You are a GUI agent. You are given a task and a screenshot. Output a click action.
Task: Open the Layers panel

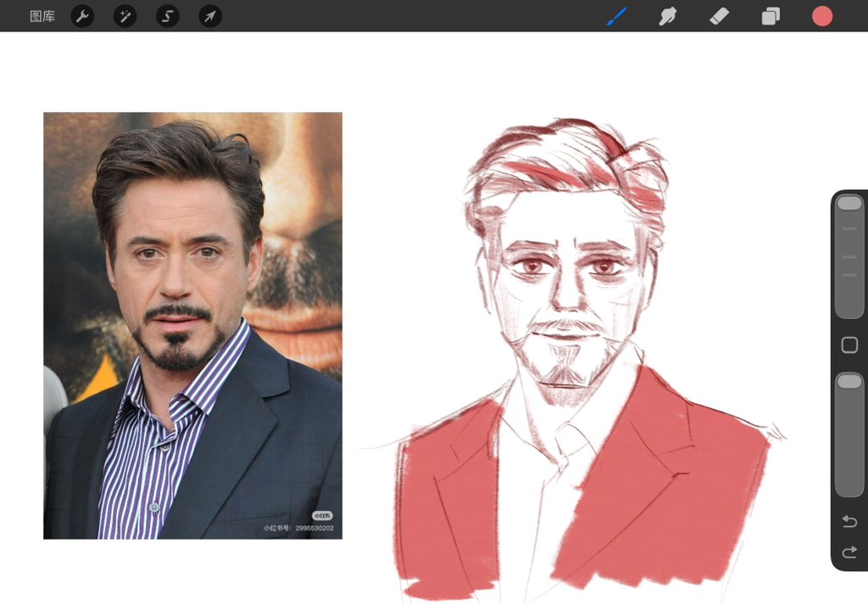(771, 16)
